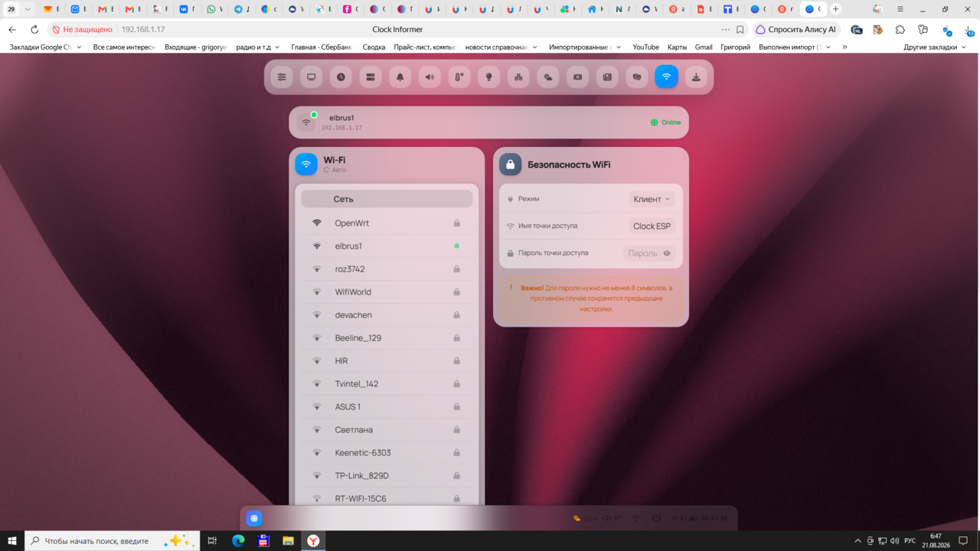Viewport: 980px width, 551px height.
Task: Open the Gmail bookmark
Action: coord(704,47)
